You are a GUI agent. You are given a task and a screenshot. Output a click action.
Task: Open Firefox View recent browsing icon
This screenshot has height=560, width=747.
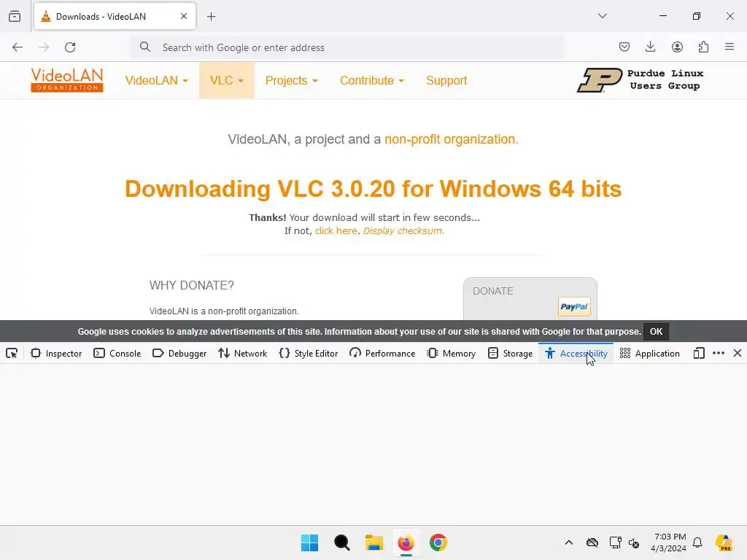[15, 16]
